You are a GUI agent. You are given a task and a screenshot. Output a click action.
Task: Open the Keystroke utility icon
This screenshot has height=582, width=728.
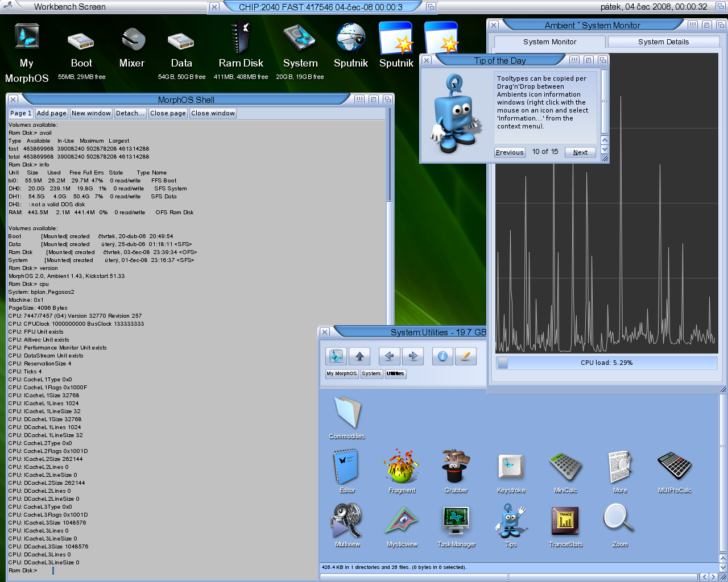(511, 467)
